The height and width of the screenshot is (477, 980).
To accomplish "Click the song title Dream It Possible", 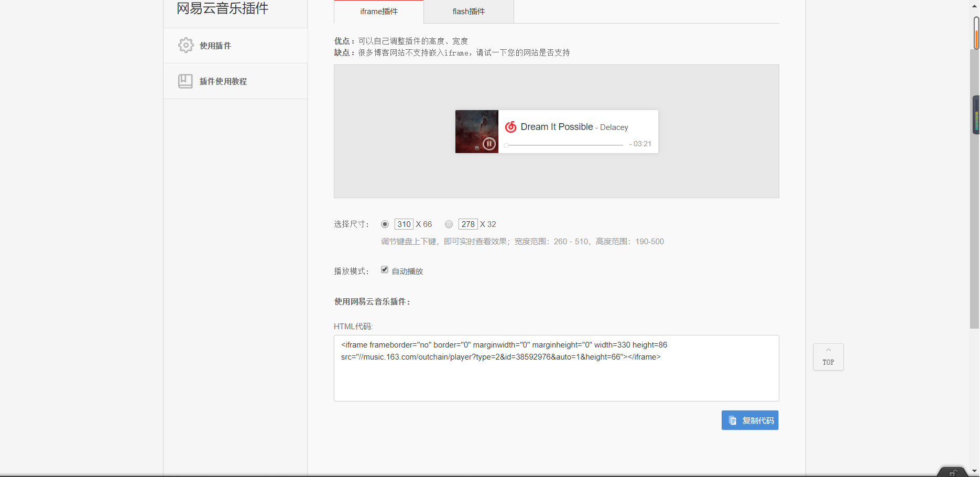I will 557,127.
